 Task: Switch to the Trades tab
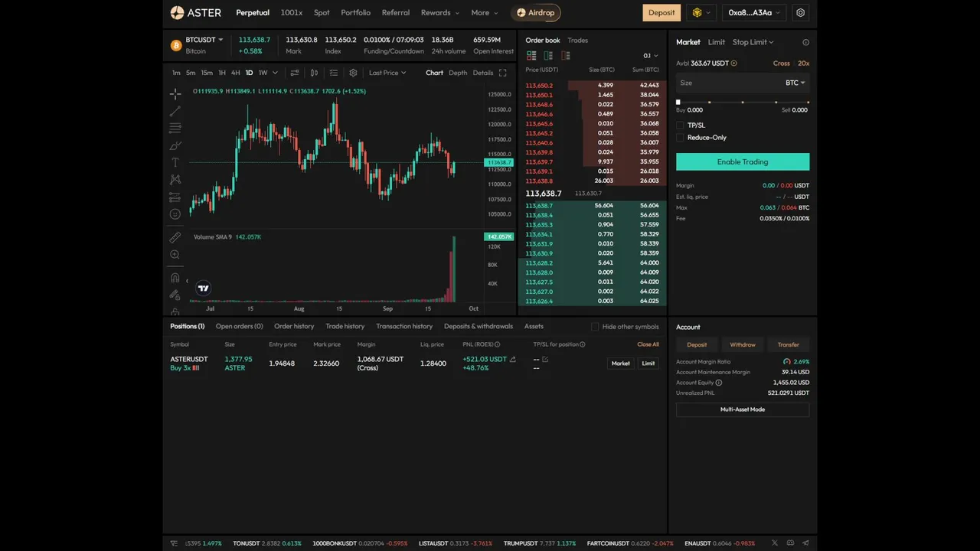coord(578,40)
